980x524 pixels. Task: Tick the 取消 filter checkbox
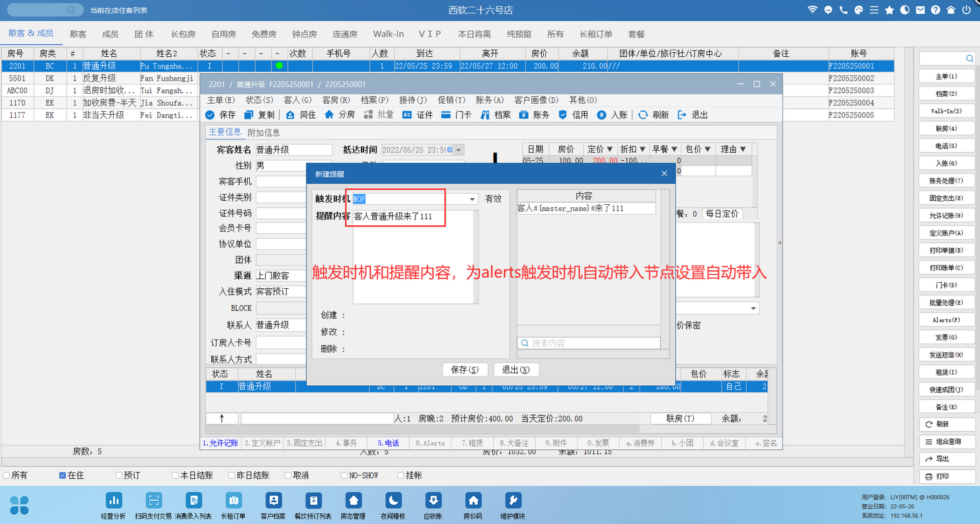click(287, 475)
